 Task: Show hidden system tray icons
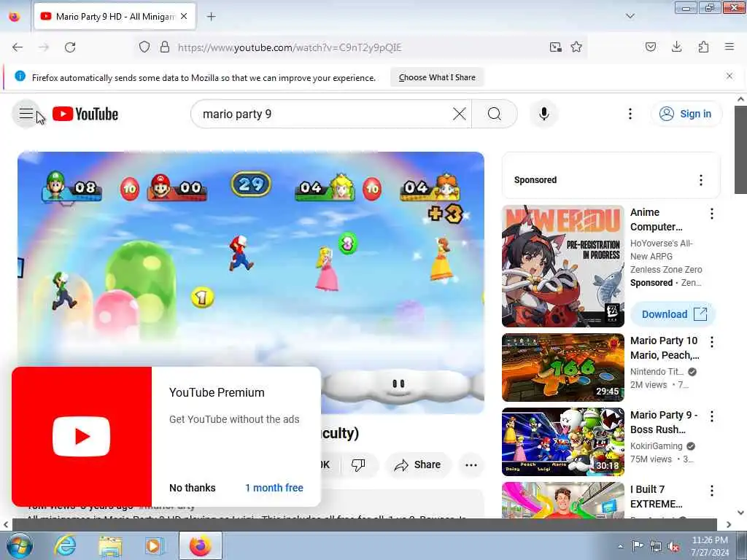pos(620,547)
